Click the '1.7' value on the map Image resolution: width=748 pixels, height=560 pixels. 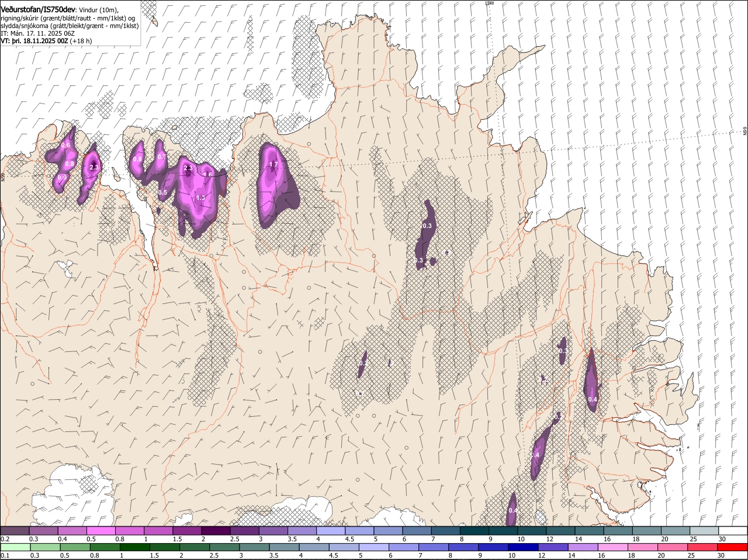click(x=273, y=165)
